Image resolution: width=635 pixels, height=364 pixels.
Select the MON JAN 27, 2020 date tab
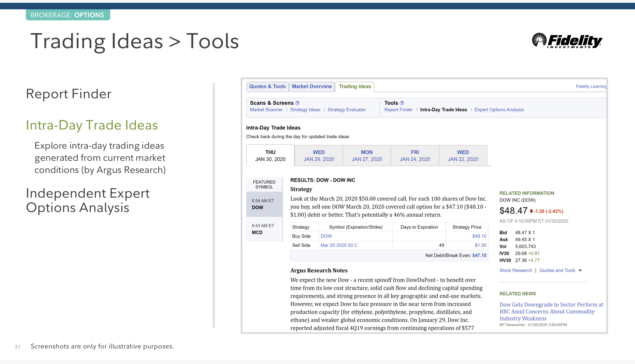367,156
